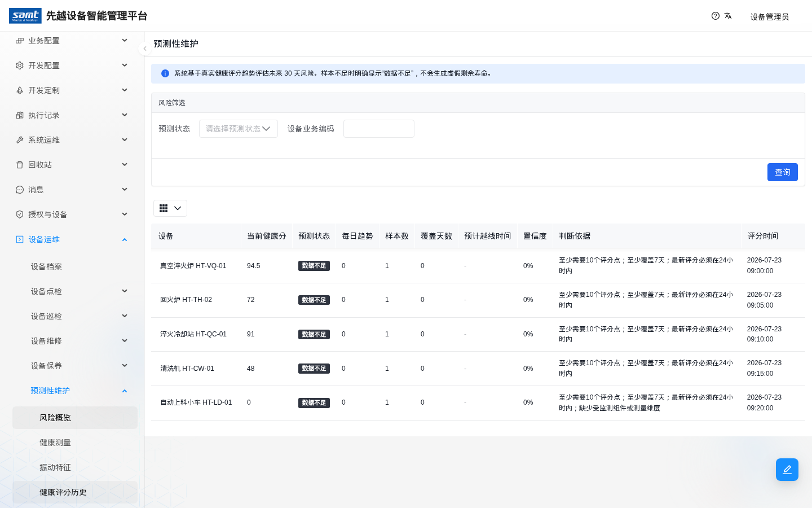
Task: Click the 回收站 trash icon
Action: pos(20,165)
